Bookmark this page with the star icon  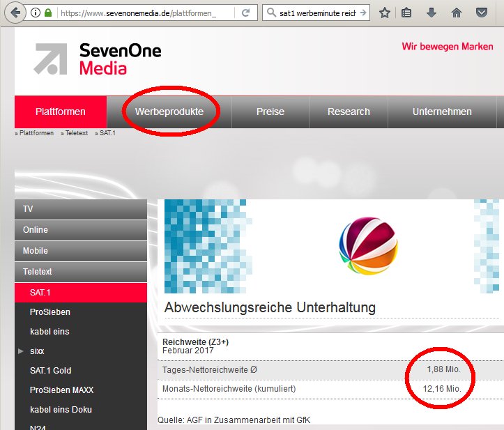coord(384,13)
